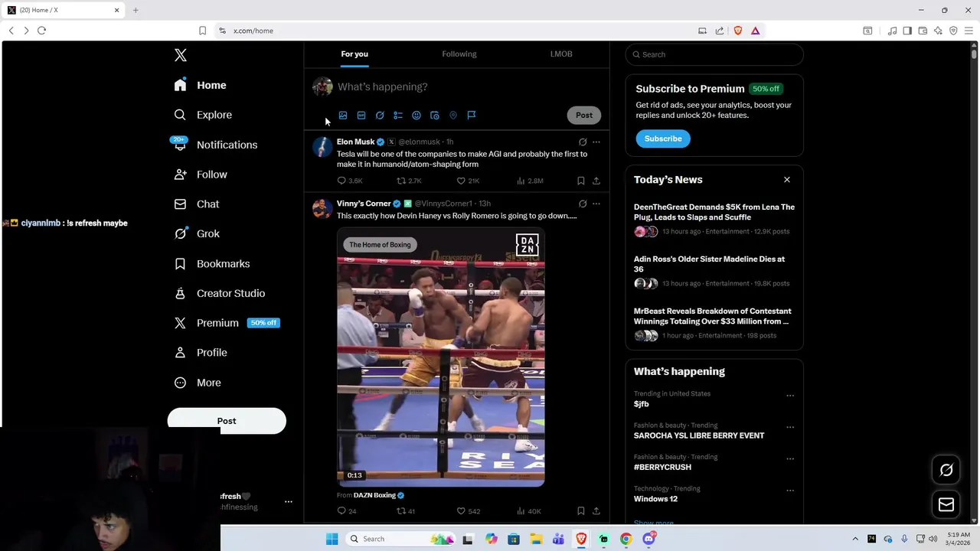Reply to Elon Musk's post (3.6K)

[350, 181]
